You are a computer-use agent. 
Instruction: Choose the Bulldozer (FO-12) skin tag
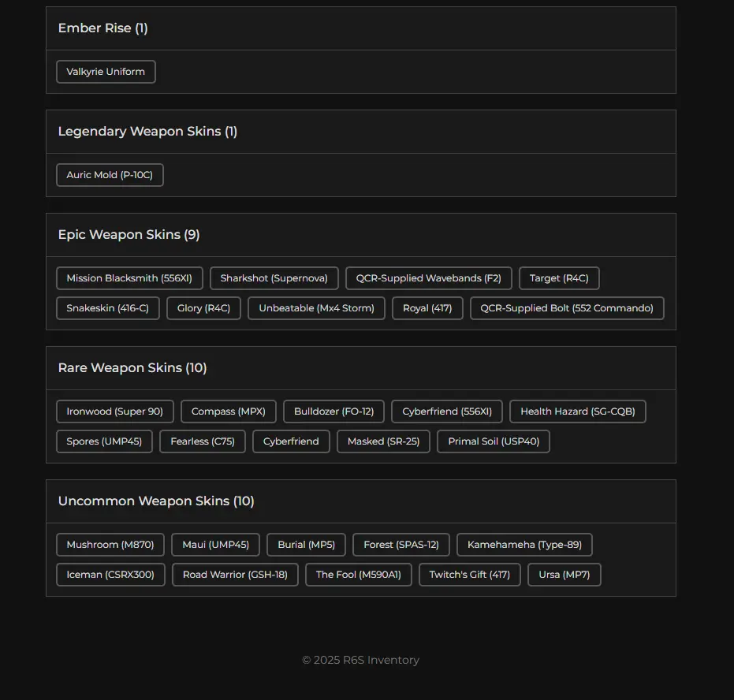coord(333,411)
